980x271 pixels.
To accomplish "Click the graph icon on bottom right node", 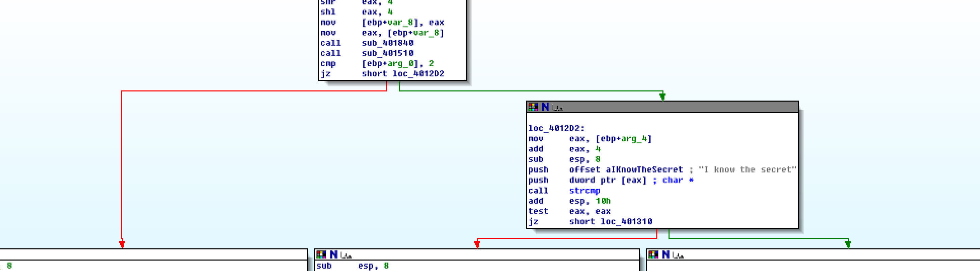I will click(x=678, y=255).
